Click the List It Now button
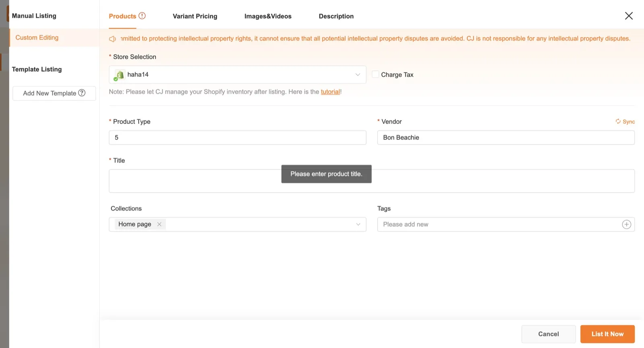Viewport: 644px width, 348px height. (x=607, y=334)
